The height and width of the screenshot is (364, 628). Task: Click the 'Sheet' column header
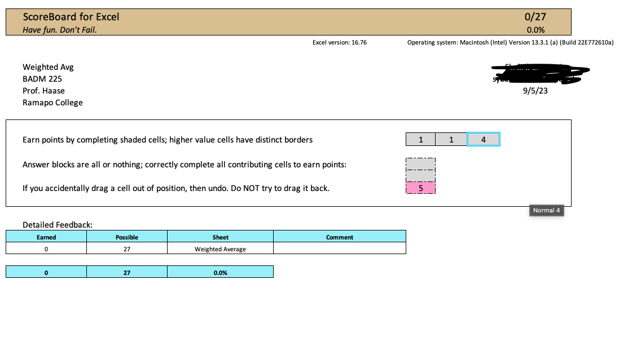pyautogui.click(x=220, y=237)
